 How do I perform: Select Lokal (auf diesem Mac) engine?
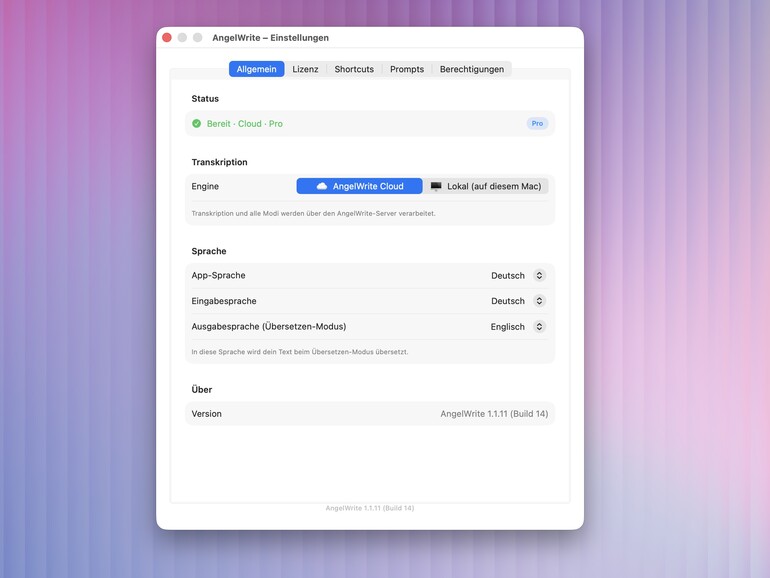(x=486, y=186)
